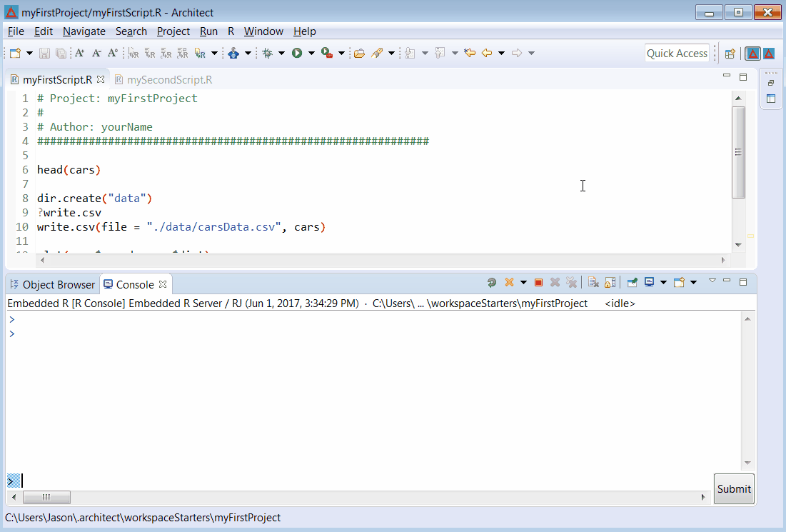Click the Open Perspective icon
This screenshot has height=532, width=786.
(x=730, y=54)
